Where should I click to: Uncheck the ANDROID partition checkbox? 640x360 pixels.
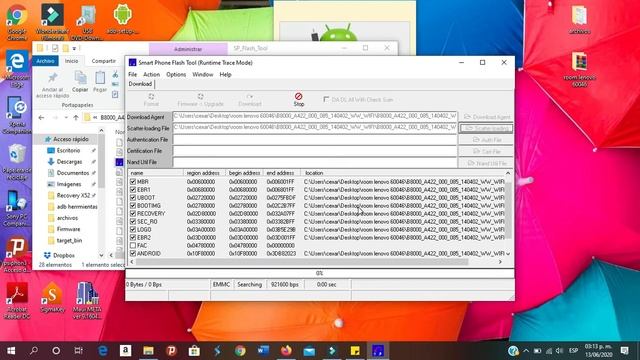coord(133,253)
